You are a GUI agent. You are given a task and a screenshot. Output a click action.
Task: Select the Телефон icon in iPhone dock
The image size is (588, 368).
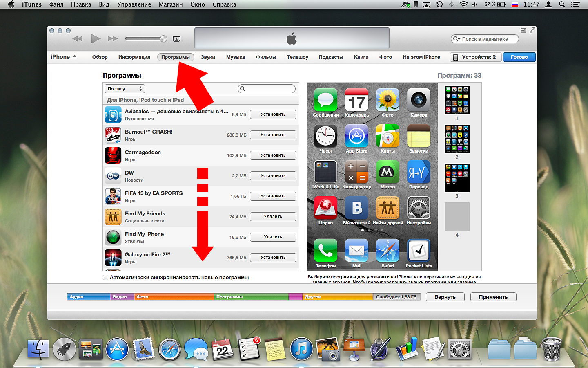tap(325, 250)
